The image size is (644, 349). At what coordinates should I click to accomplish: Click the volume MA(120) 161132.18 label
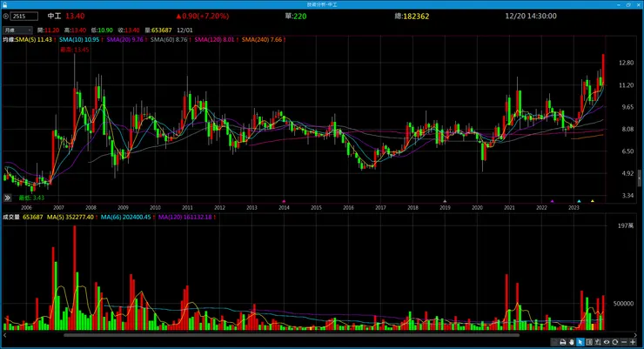[x=185, y=217]
